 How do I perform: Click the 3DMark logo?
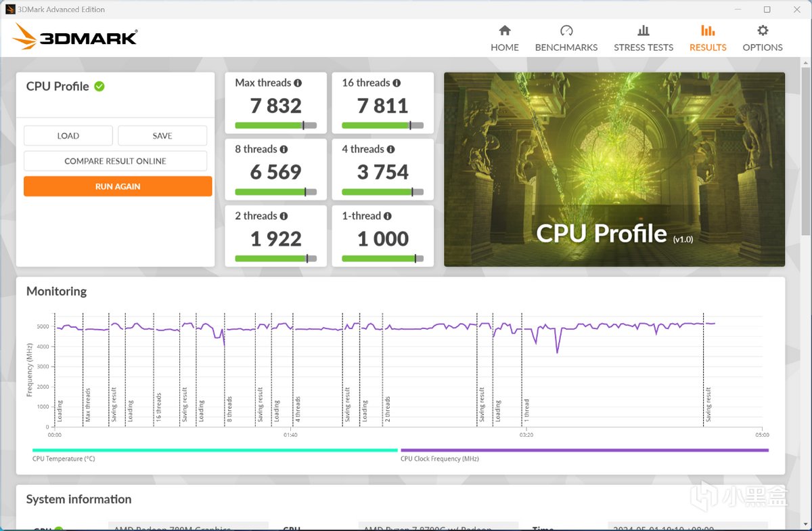pyautogui.click(x=75, y=37)
